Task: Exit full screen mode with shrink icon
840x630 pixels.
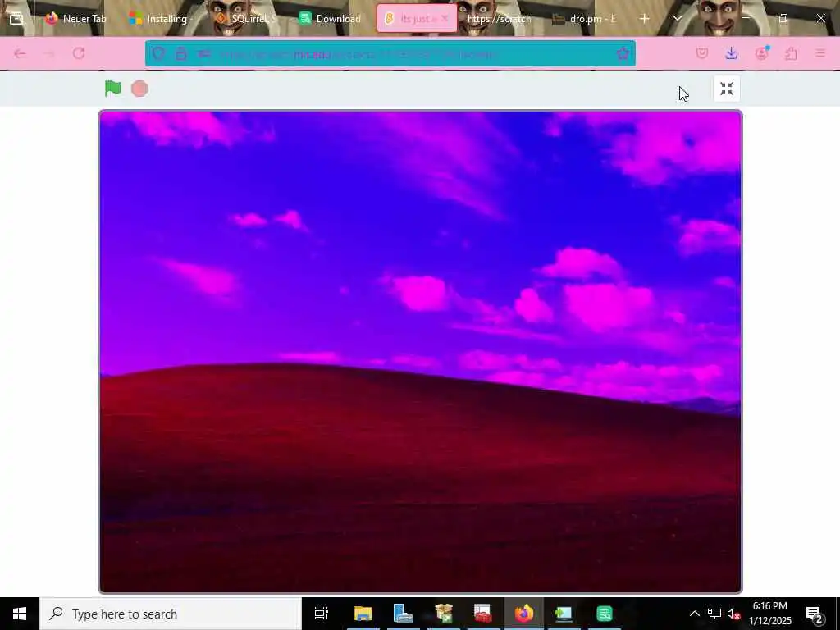Action: (727, 89)
